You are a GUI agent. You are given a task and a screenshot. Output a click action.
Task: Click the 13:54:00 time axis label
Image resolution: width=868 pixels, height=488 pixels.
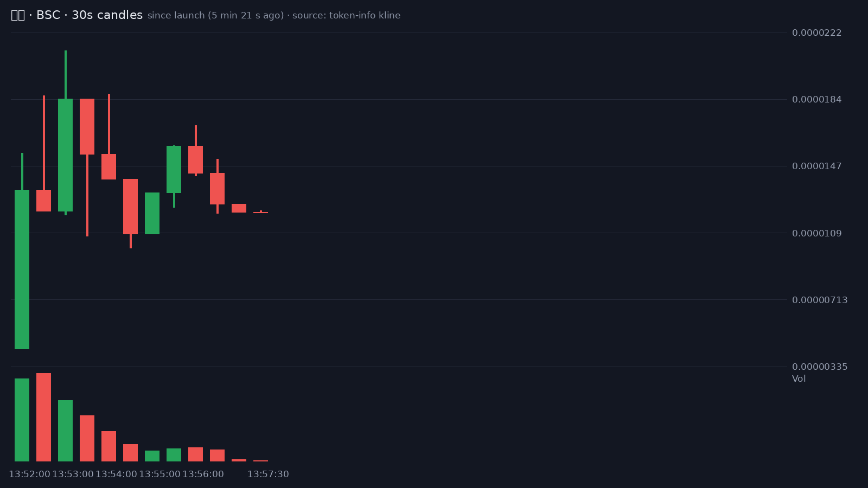pos(116,474)
